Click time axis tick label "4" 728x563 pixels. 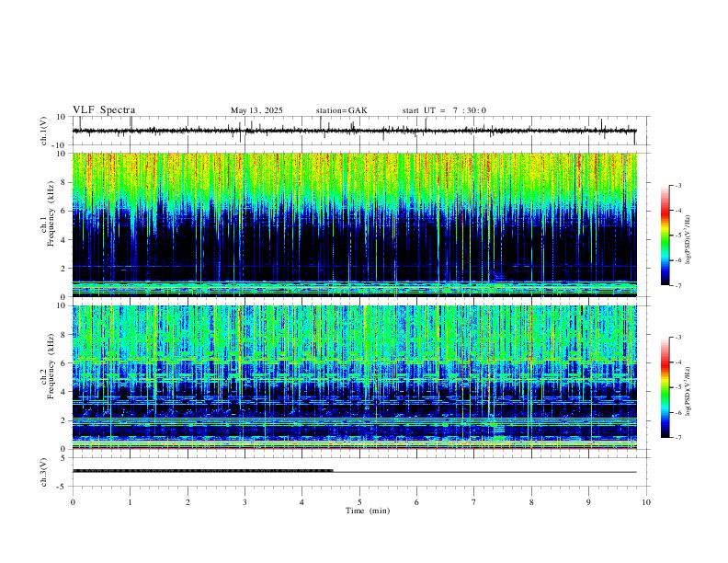pyautogui.click(x=302, y=502)
